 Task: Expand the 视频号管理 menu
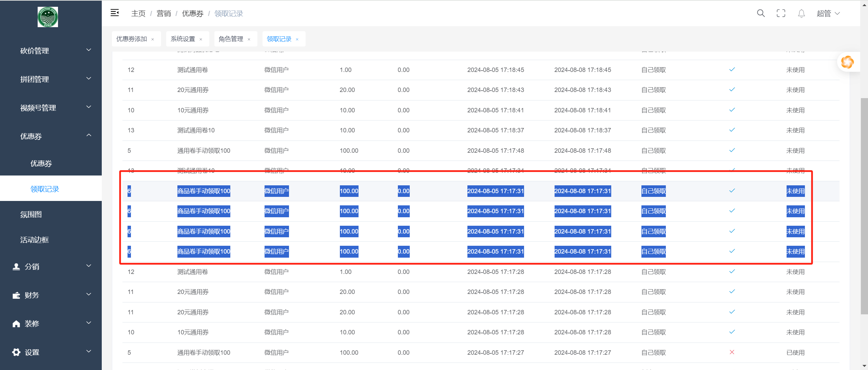point(51,108)
